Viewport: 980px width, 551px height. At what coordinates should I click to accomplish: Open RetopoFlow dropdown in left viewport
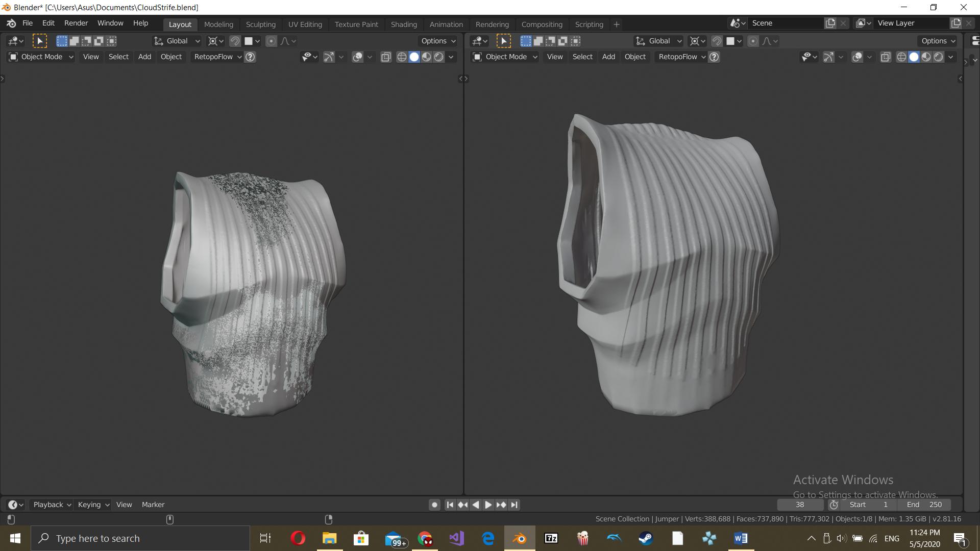click(x=217, y=57)
